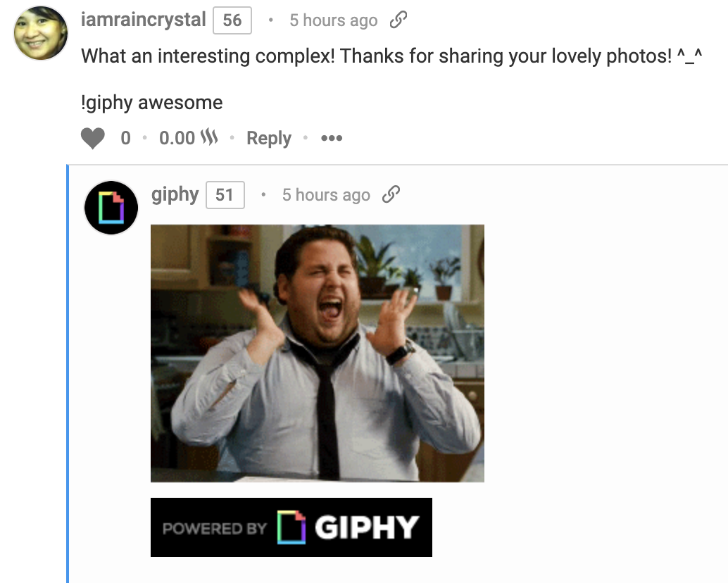The height and width of the screenshot is (583, 728).
Task: Click giphy's reputation badge 51
Action: coord(225,195)
